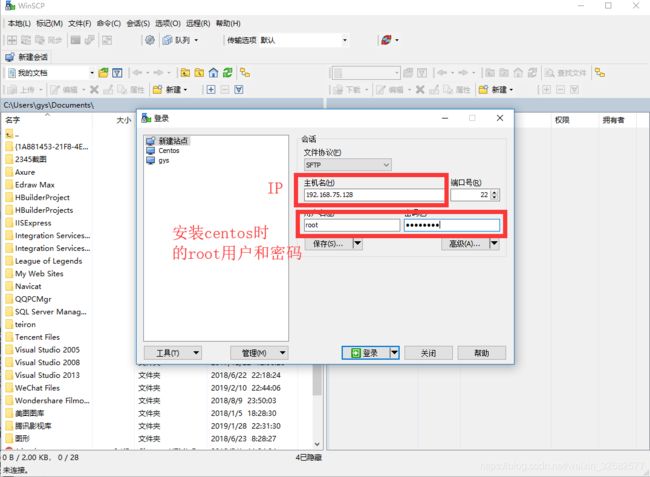650x477 pixels.
Task: Open the 帮助(H) menu
Action: tap(228, 23)
